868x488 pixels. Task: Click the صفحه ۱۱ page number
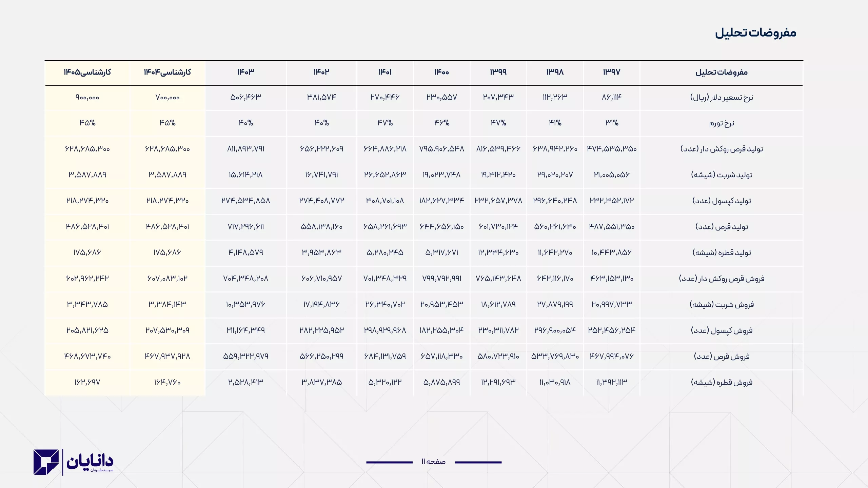tap(433, 462)
